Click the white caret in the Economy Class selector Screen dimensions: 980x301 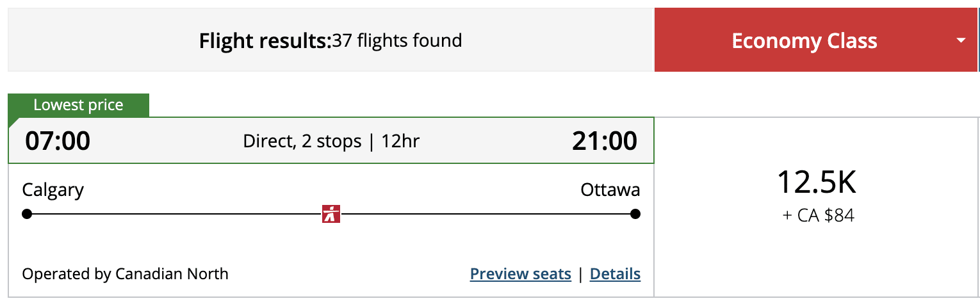960,40
